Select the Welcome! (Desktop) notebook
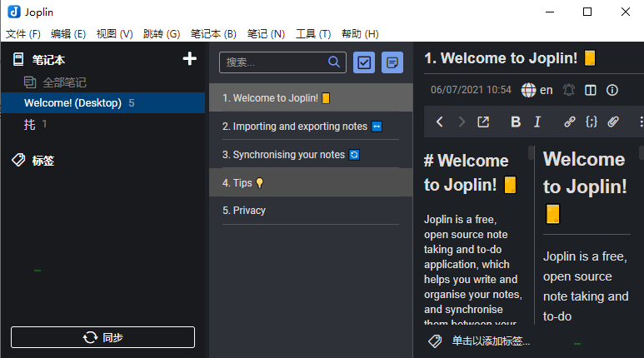This screenshot has width=644, height=358. 102,102
